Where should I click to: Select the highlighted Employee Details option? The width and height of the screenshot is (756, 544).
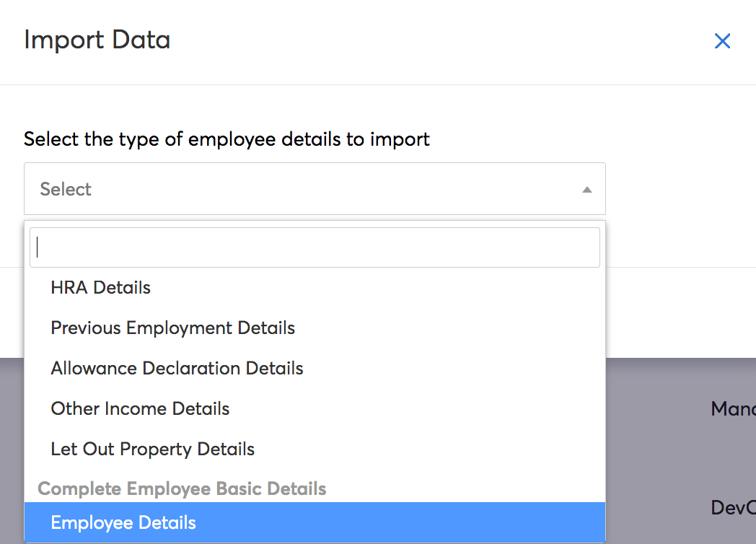(123, 522)
